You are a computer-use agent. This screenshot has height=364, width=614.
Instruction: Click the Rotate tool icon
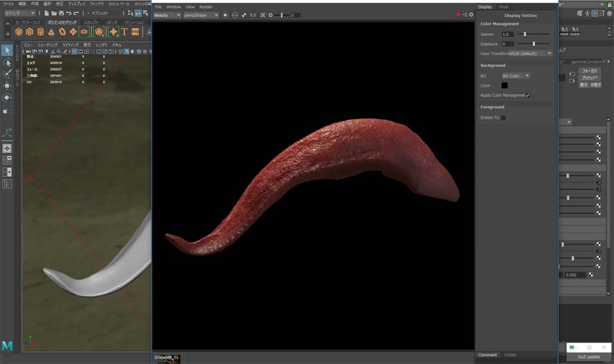pyautogui.click(x=7, y=98)
